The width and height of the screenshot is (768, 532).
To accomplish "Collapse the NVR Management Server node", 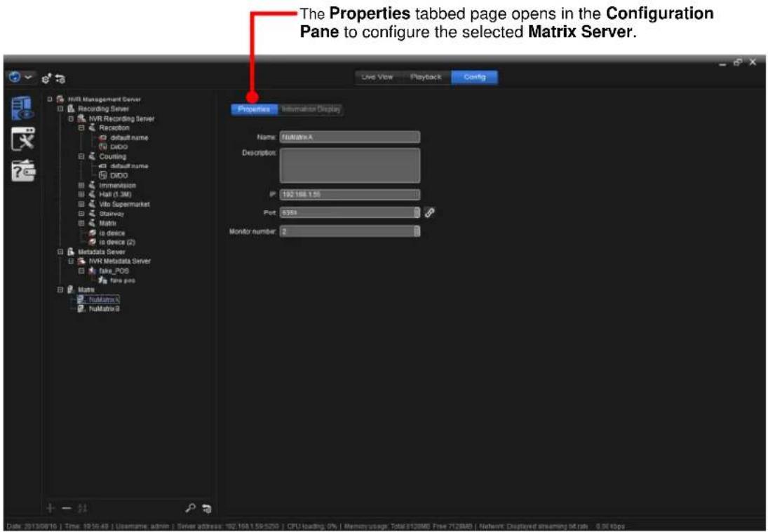I will click(x=50, y=100).
